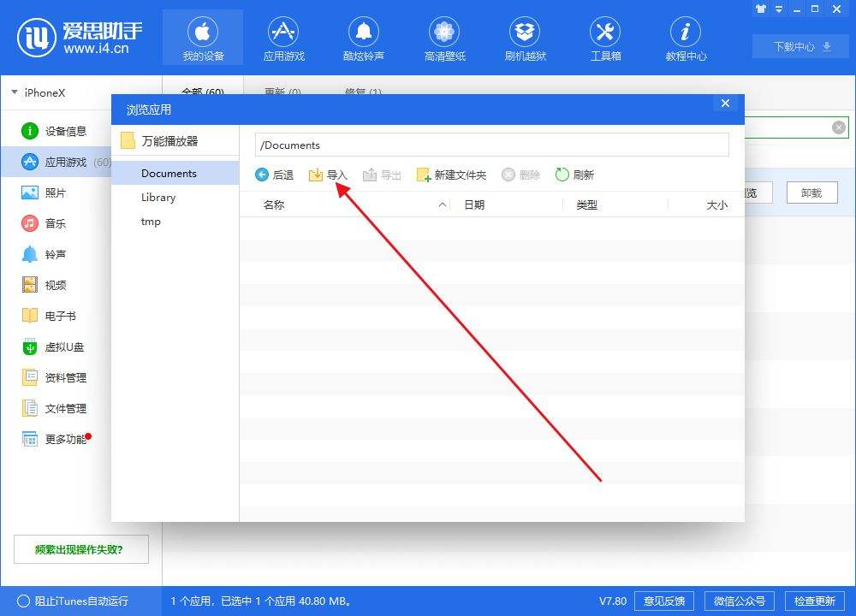Open the 下载中心 download button

tap(801, 46)
